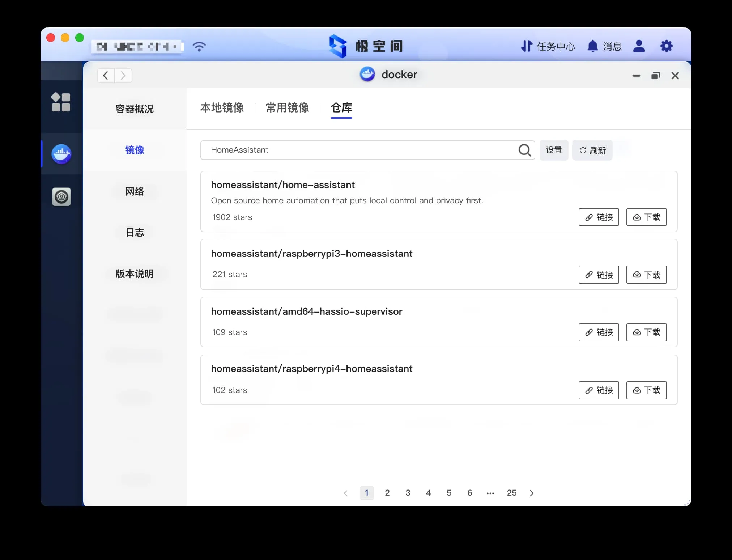This screenshot has width=732, height=560.
Task: Switch to 常用镜像 tab
Action: coord(287,108)
